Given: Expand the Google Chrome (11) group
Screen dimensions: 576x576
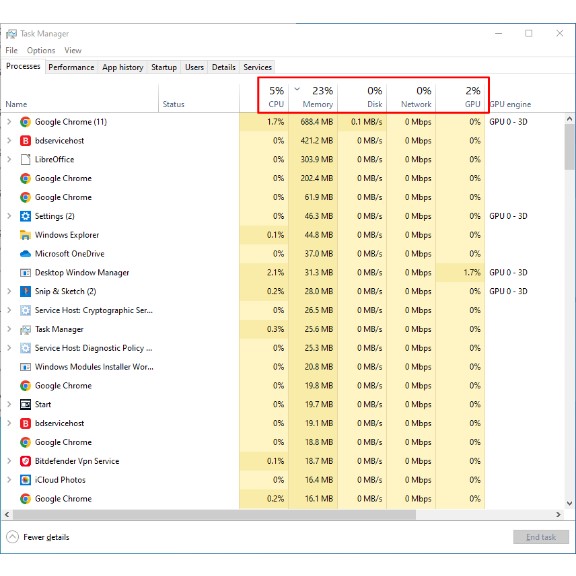Looking at the screenshot, I should pyautogui.click(x=9, y=122).
